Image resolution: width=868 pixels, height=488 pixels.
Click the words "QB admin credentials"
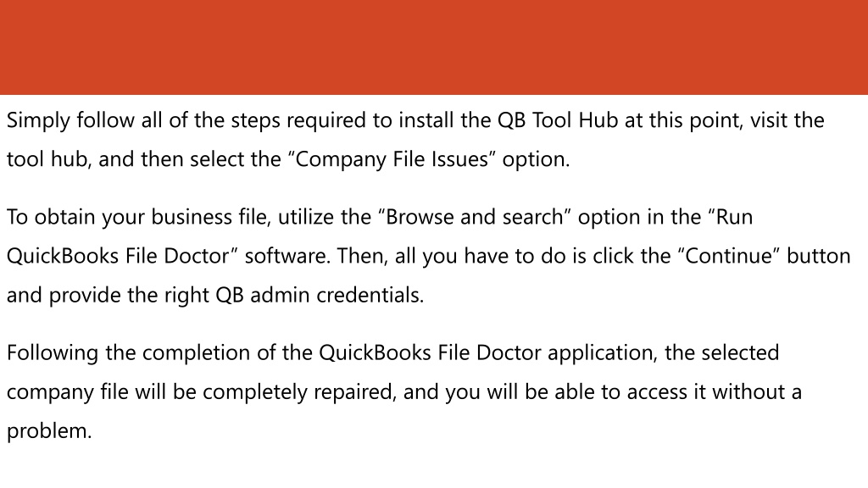(319, 295)
